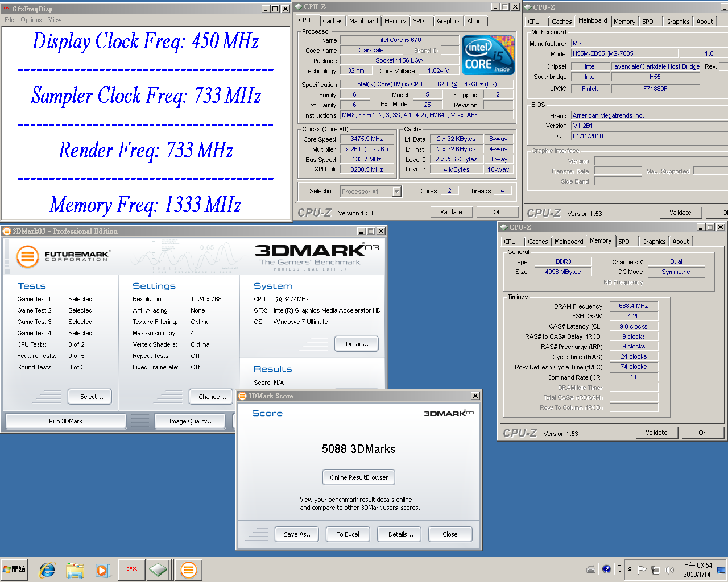This screenshot has width=728, height=582.
Task: Click To Excel button
Action: [x=348, y=534]
